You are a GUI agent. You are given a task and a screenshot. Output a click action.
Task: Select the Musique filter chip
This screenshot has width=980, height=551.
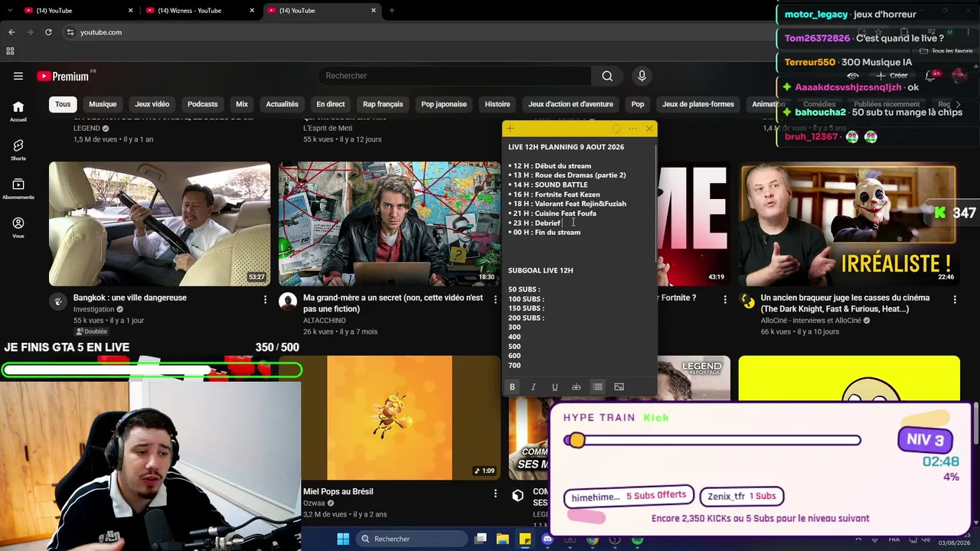click(103, 104)
